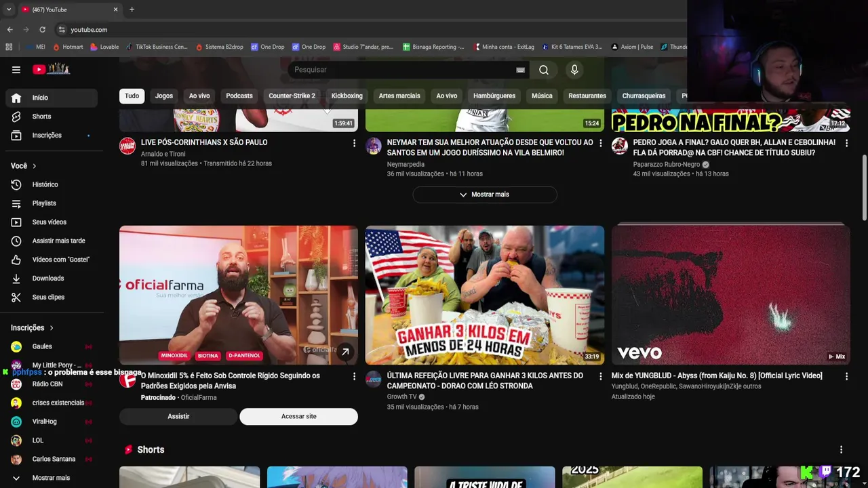Open Arnaldo e Tironi channel avatar
Screen dimensions: 868x488
pyautogui.click(x=127, y=146)
